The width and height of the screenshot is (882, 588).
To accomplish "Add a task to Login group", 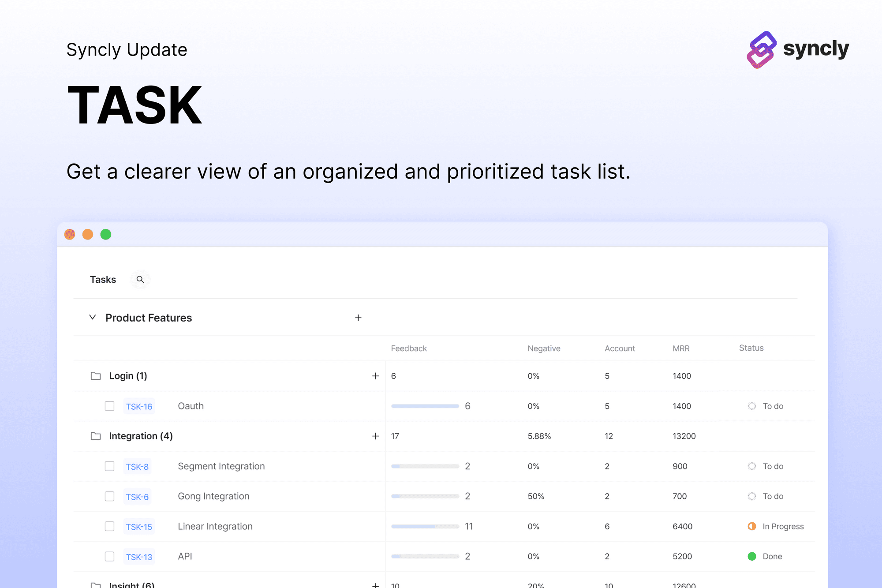I will [375, 376].
